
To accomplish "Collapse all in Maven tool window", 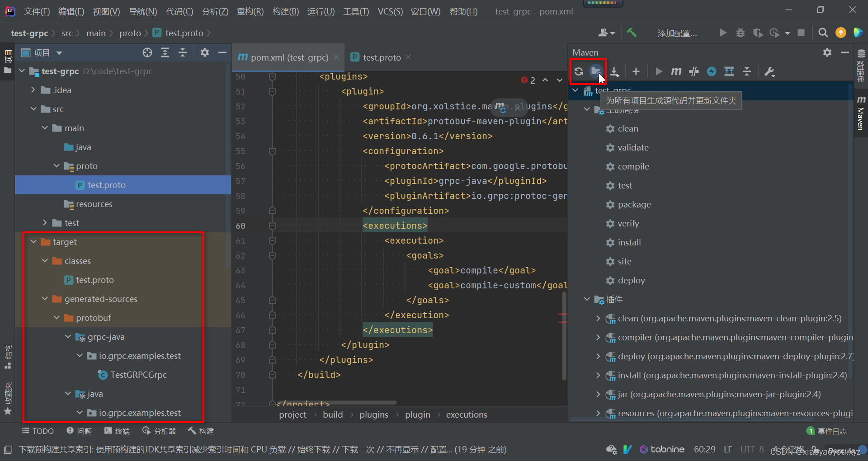I will coord(747,71).
